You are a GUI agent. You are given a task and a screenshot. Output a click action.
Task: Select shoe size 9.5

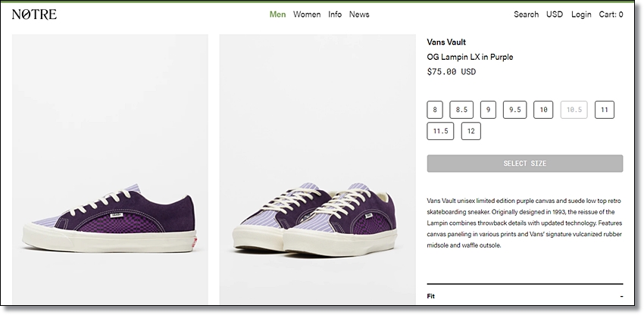click(514, 110)
